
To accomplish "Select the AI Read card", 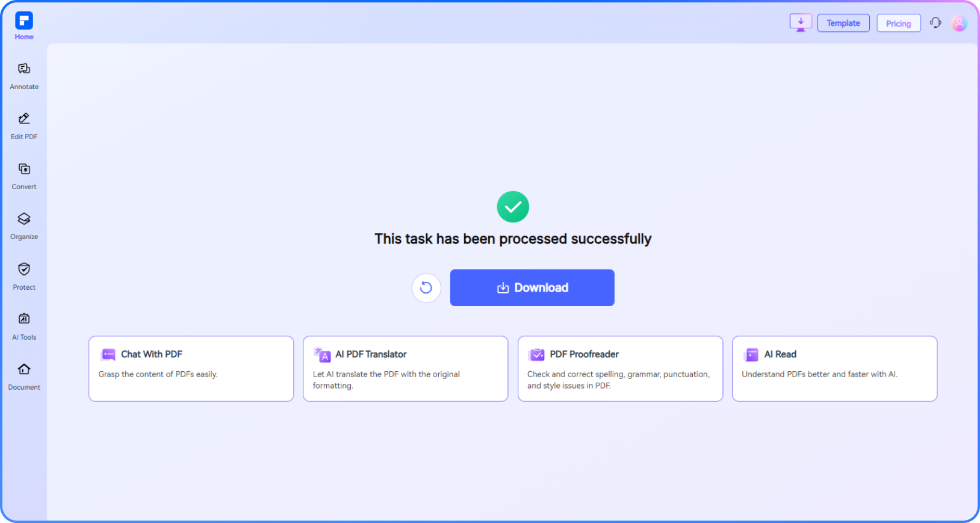I will click(x=834, y=368).
